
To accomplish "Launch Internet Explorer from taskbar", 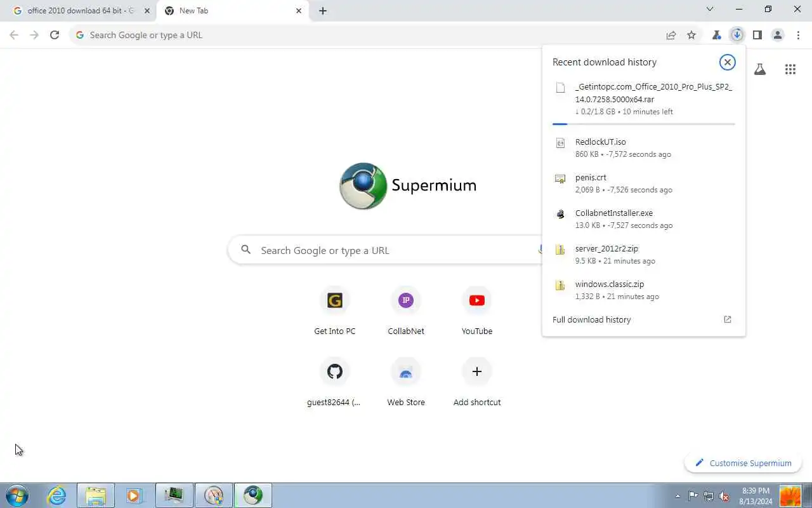I will [57, 495].
